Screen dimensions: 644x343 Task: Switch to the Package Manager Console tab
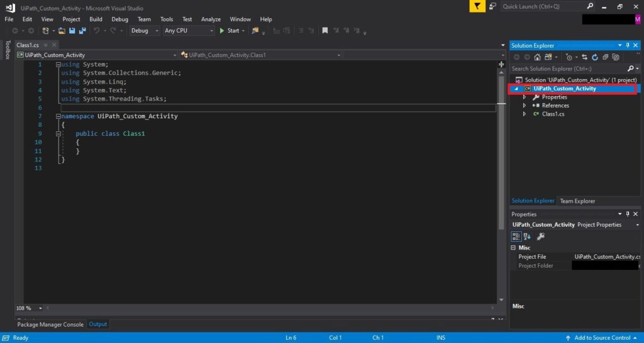pyautogui.click(x=50, y=325)
